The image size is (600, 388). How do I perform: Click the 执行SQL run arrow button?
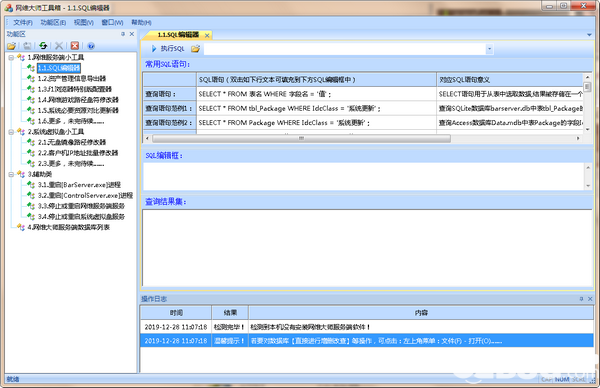tap(168, 49)
